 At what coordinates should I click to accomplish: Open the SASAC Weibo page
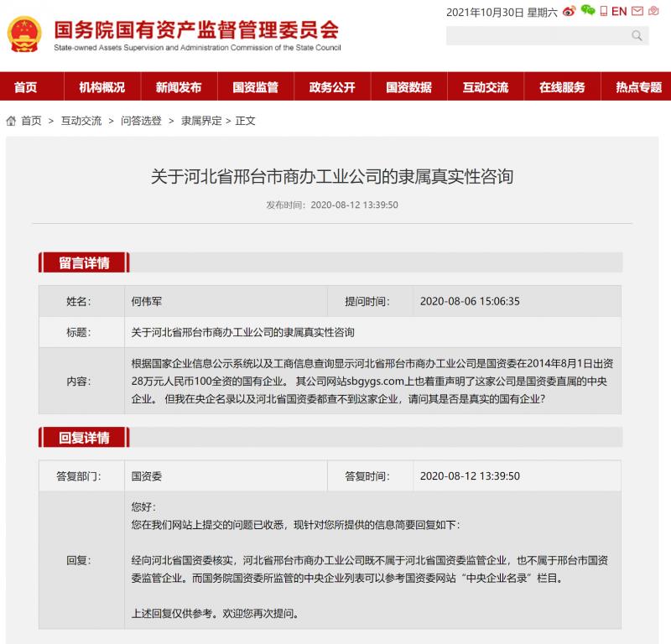(x=569, y=10)
